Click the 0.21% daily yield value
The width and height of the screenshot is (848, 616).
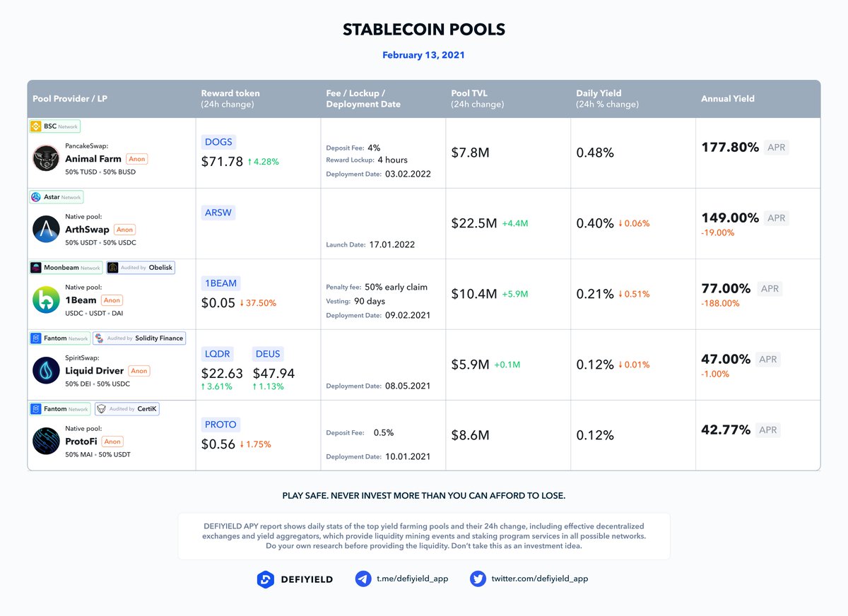click(x=595, y=294)
